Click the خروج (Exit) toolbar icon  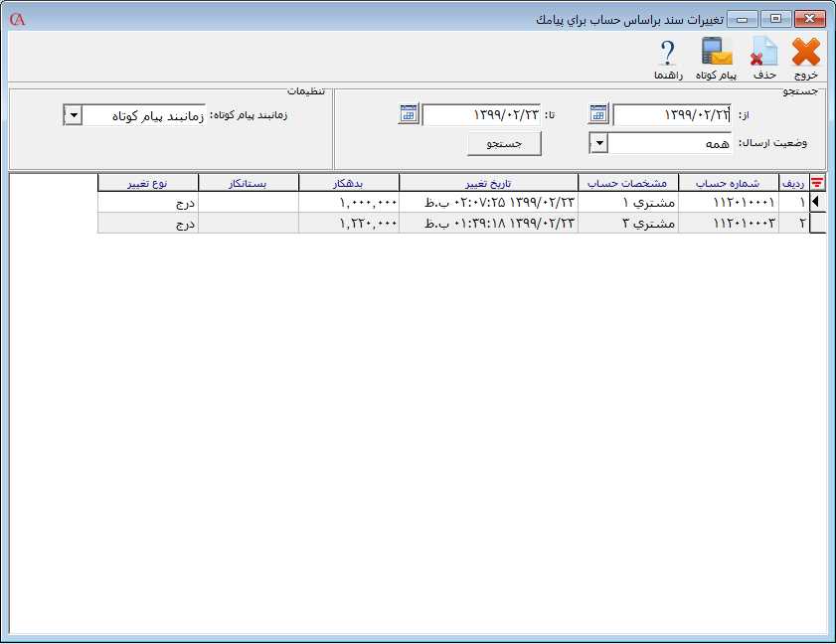[805, 54]
